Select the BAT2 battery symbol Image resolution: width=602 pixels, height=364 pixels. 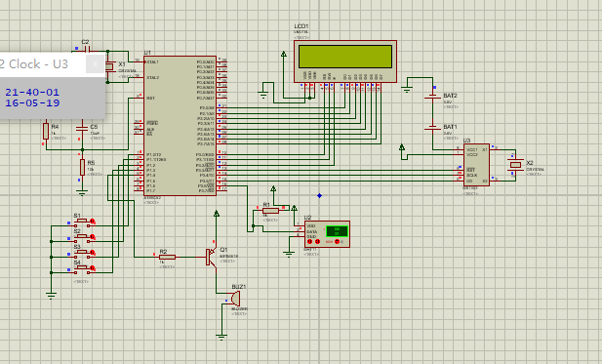[x=432, y=98]
